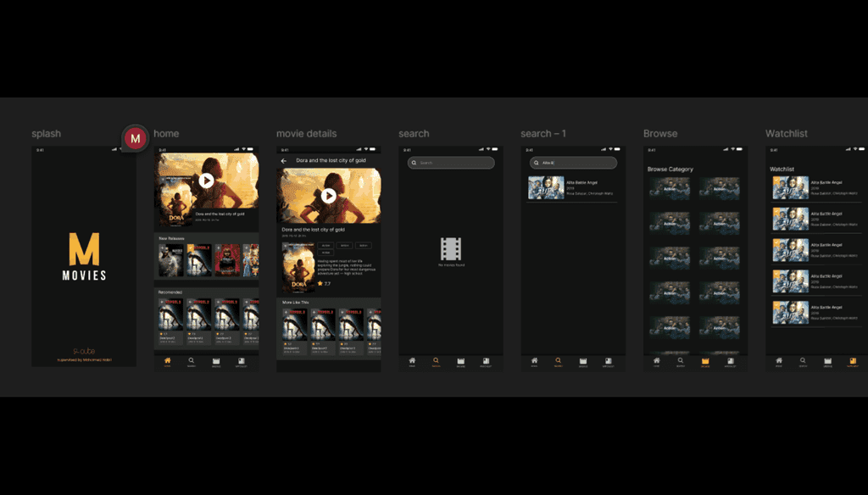868x495 pixels.
Task: Click the search field on search – 1 screen
Action: coord(573,163)
